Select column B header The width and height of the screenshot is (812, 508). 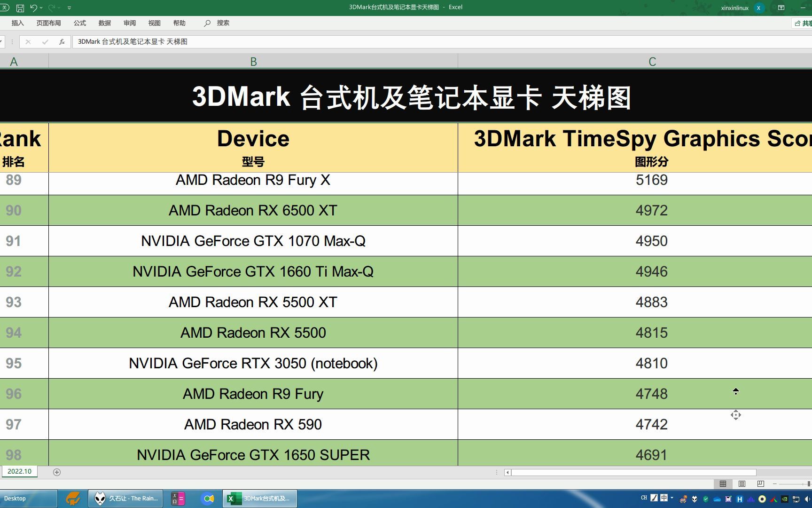point(253,62)
